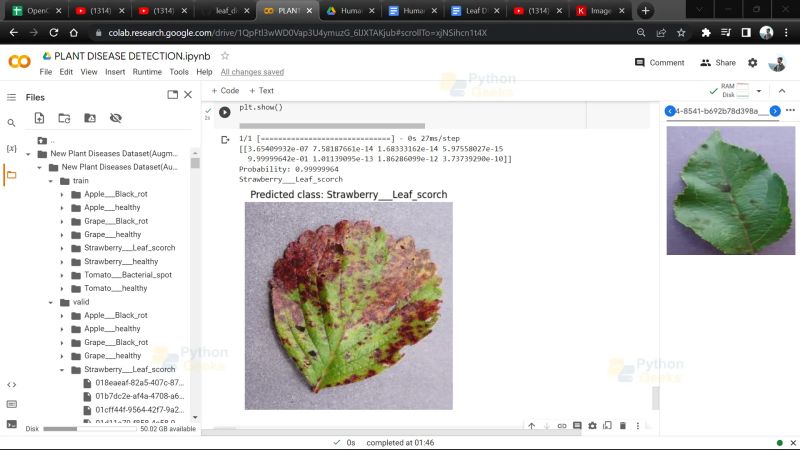Open the table of contents sidebar
Screen dimensions: 800x450
click(x=11, y=97)
